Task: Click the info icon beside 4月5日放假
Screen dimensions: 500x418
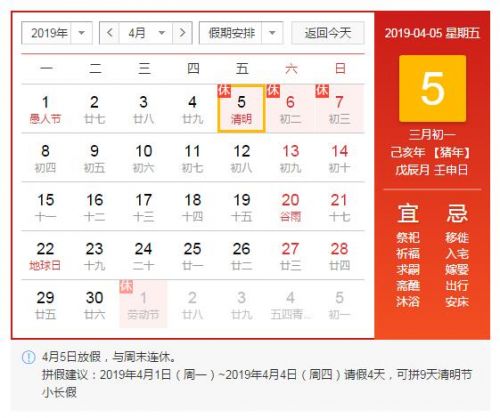Action: [x=28, y=357]
